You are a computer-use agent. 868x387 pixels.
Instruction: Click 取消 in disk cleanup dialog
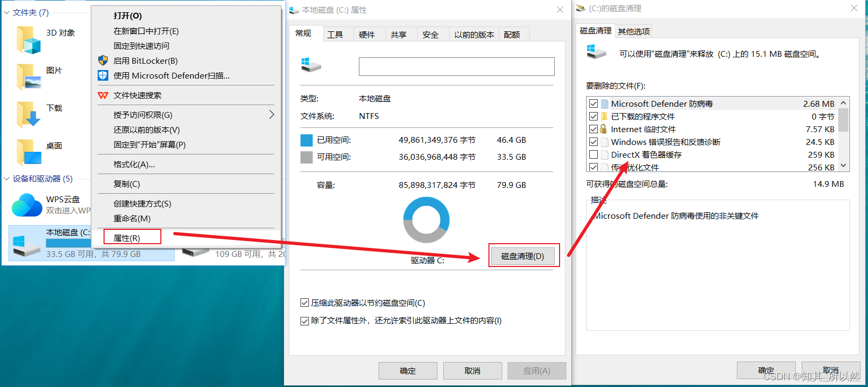pyautogui.click(x=831, y=370)
